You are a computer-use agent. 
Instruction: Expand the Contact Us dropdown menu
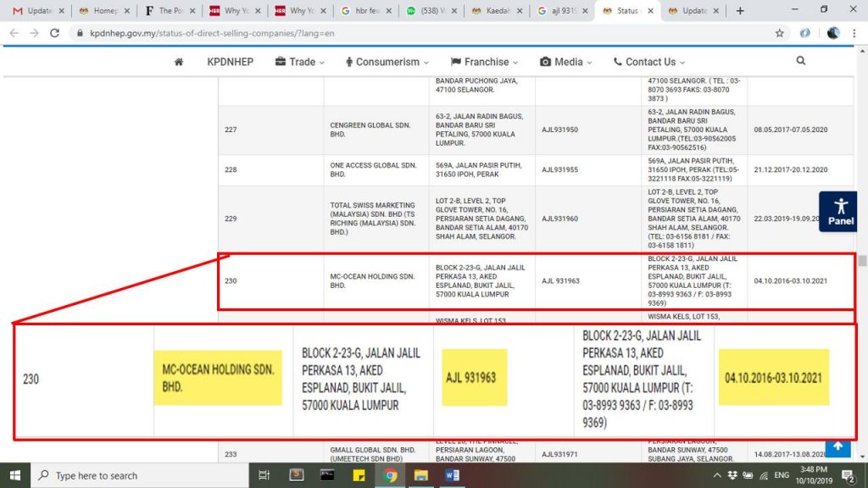point(649,62)
